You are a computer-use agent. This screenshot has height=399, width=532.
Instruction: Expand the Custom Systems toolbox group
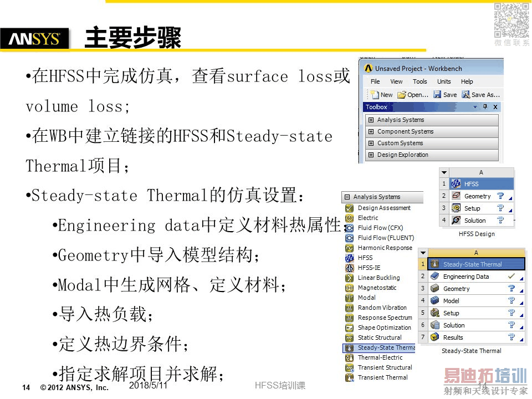click(x=371, y=143)
